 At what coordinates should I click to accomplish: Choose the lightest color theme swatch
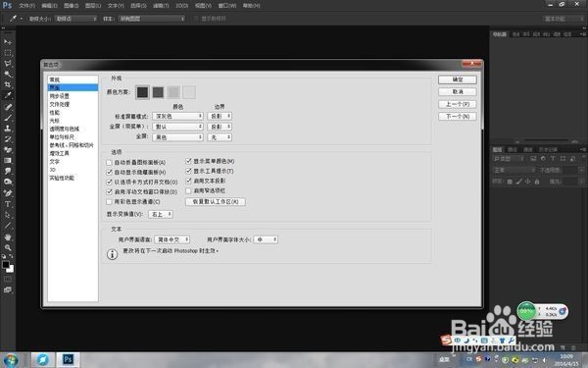click(x=189, y=92)
